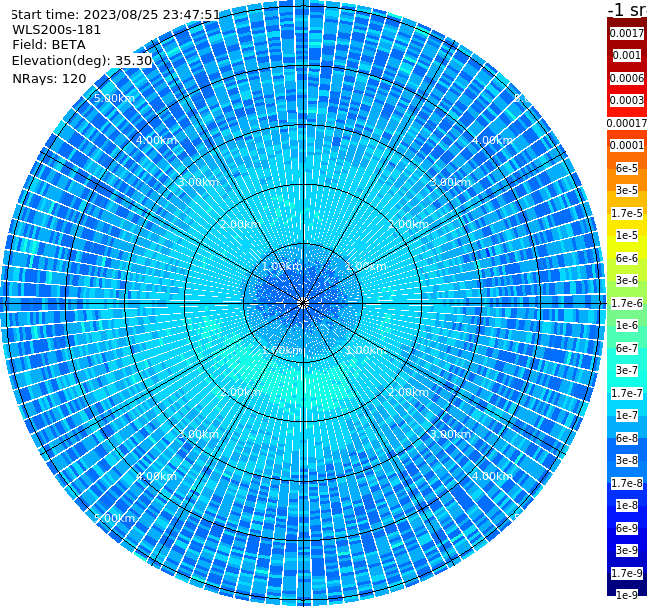The height and width of the screenshot is (607, 647).
Task: Click the NRays: 120 label
Action: pyautogui.click(x=49, y=78)
